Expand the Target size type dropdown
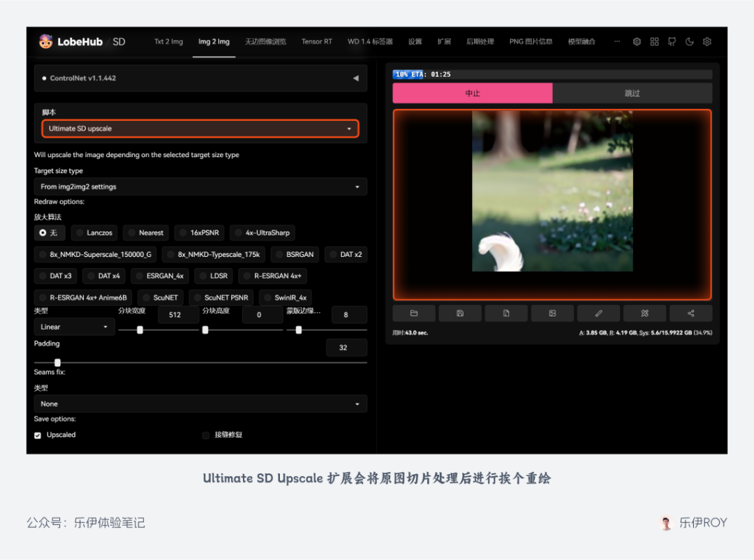This screenshot has height=560, width=754. pos(200,186)
